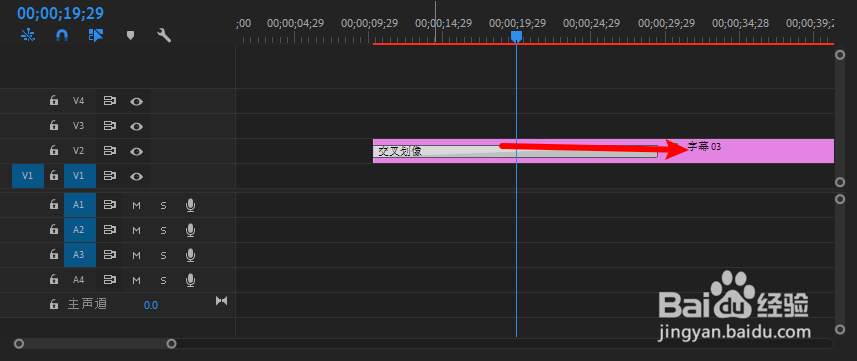Screen dimensions: 857x361
Task: Select the 交叉划像 transition on V2
Action: click(x=515, y=151)
